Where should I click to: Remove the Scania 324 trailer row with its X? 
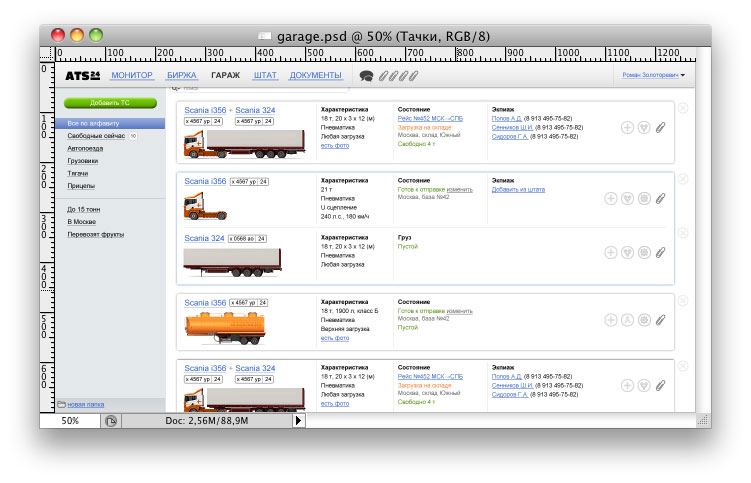pos(683,233)
